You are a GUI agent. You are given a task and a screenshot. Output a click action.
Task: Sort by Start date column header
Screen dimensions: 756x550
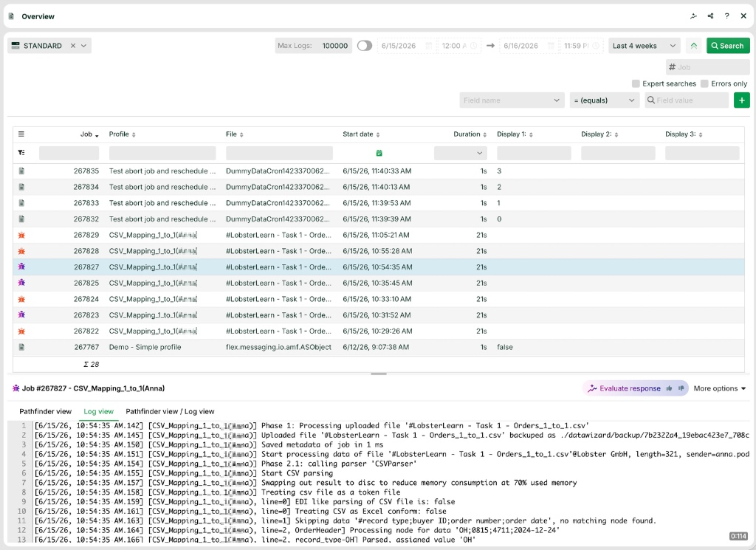[361, 134]
